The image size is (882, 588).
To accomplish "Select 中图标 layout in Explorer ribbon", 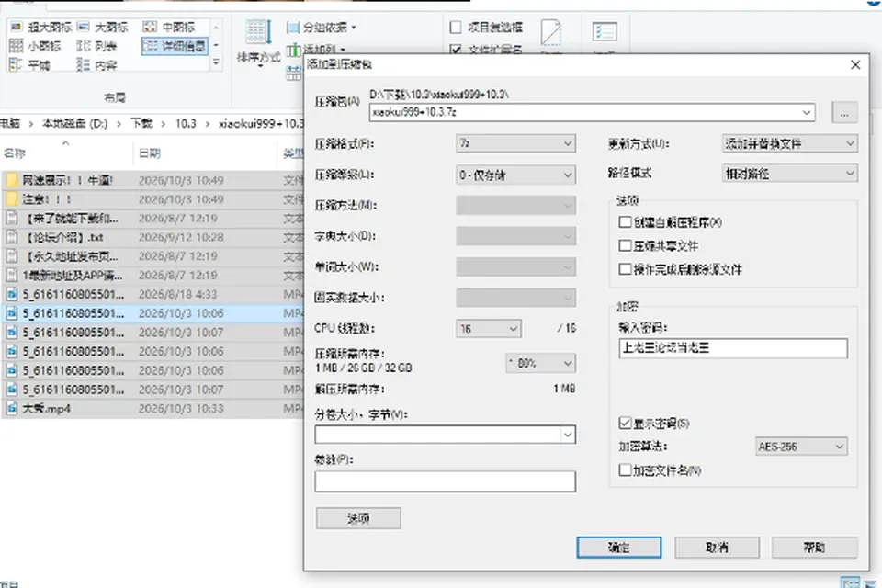I will point(169,27).
